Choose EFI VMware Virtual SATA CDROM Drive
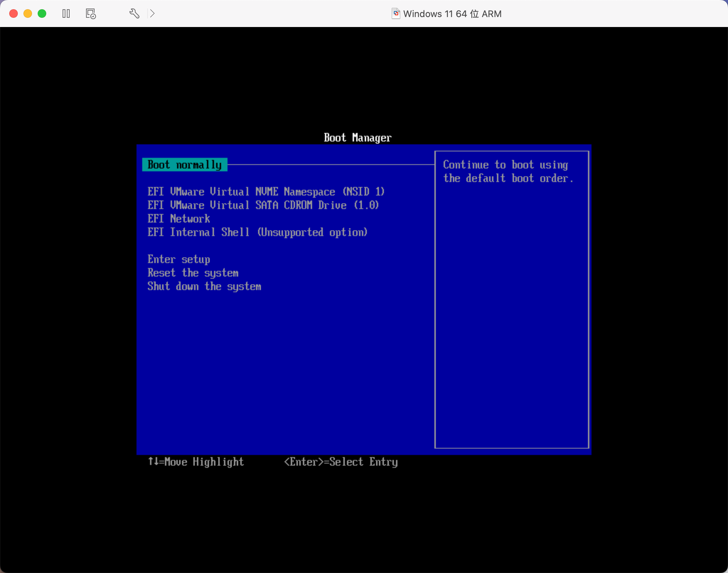 pyautogui.click(x=263, y=205)
